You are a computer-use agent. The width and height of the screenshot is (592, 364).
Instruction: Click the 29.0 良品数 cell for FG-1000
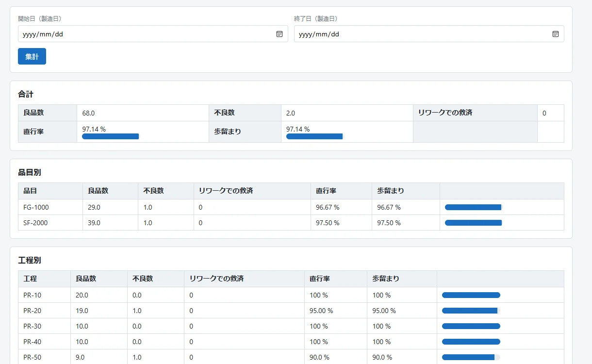(x=110, y=207)
